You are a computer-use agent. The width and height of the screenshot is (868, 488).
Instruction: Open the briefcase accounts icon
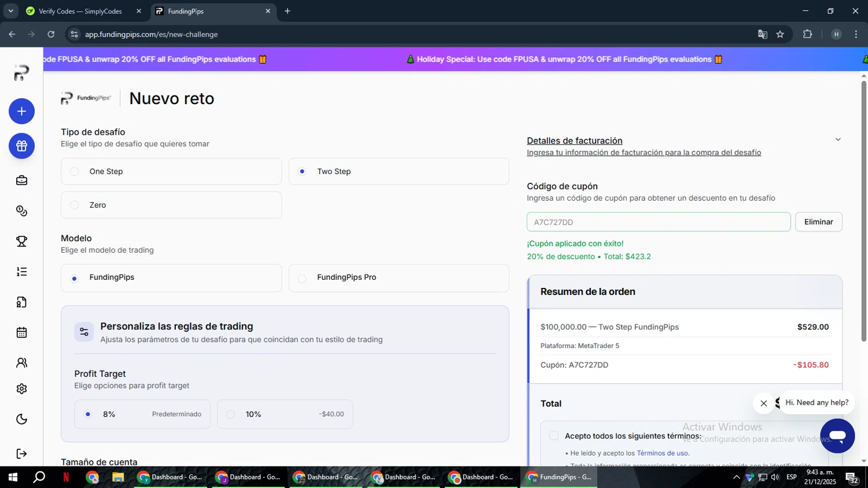pyautogui.click(x=21, y=180)
